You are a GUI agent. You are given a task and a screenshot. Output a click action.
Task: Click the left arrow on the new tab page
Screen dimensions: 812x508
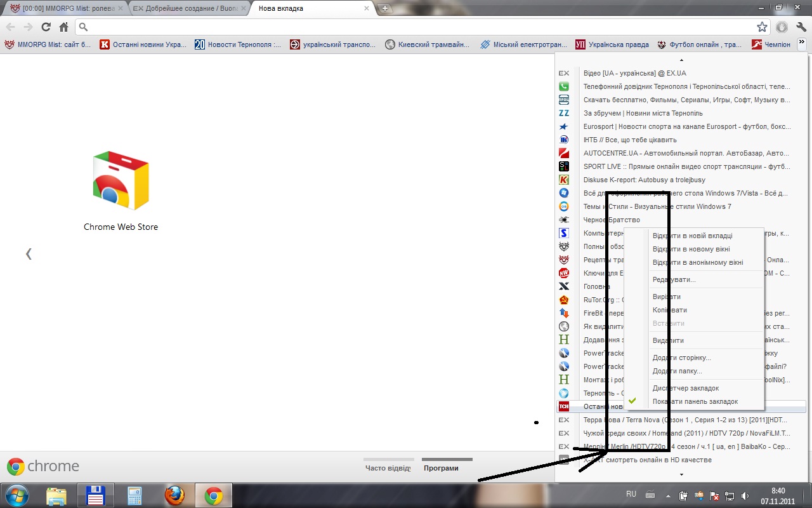point(29,254)
